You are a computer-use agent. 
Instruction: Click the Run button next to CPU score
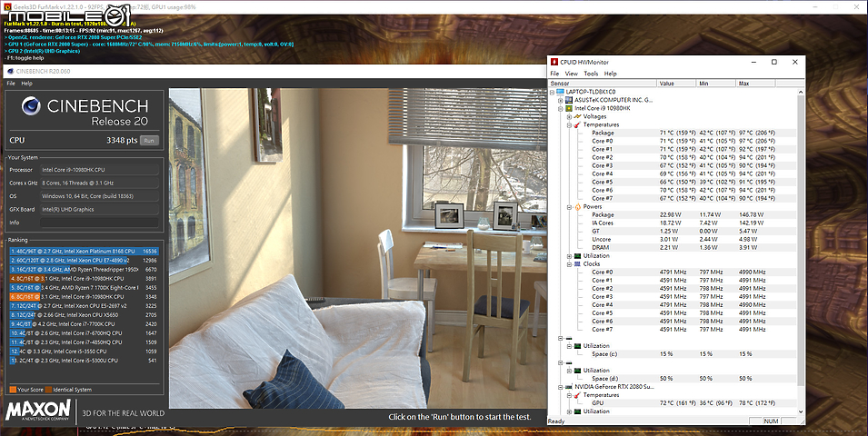149,141
